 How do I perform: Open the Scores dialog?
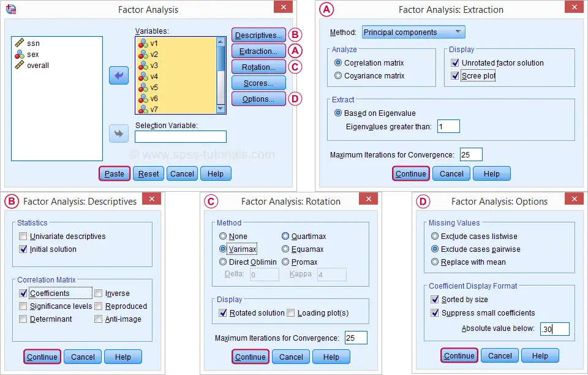pyautogui.click(x=258, y=83)
